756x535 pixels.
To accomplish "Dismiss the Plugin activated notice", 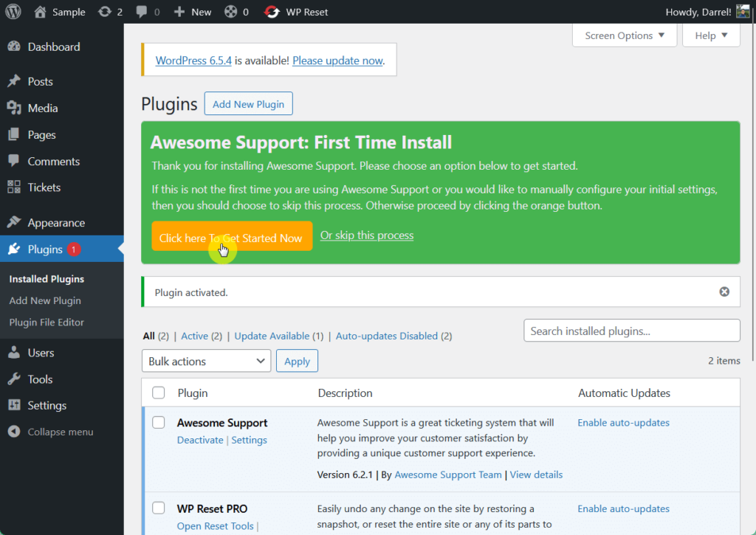I will 724,291.
